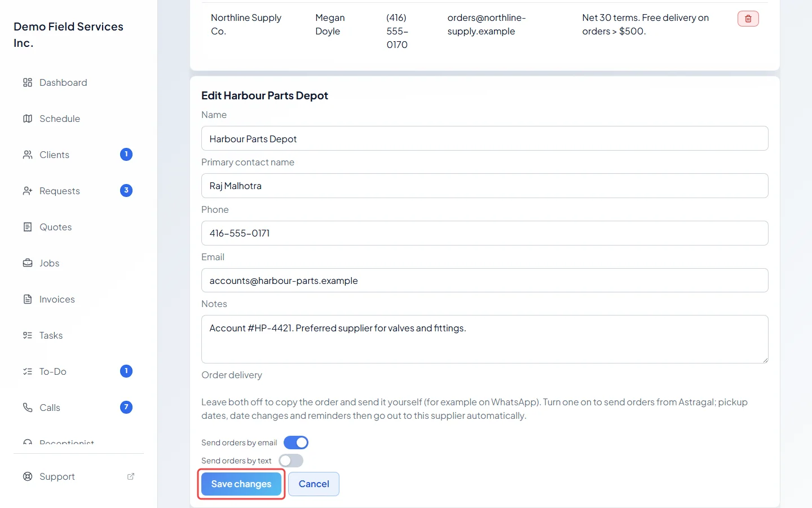Image resolution: width=812 pixels, height=508 pixels.
Task: Click the Jobs briefcase icon
Action: point(28,263)
